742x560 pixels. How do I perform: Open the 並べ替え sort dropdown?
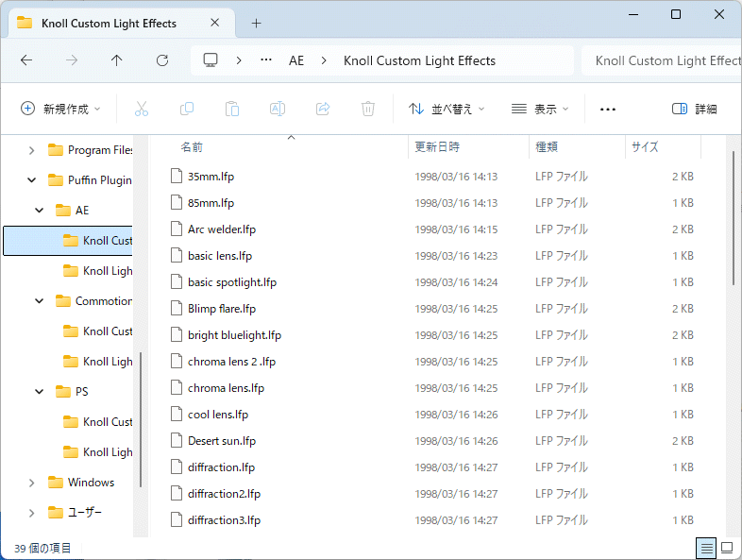447,109
